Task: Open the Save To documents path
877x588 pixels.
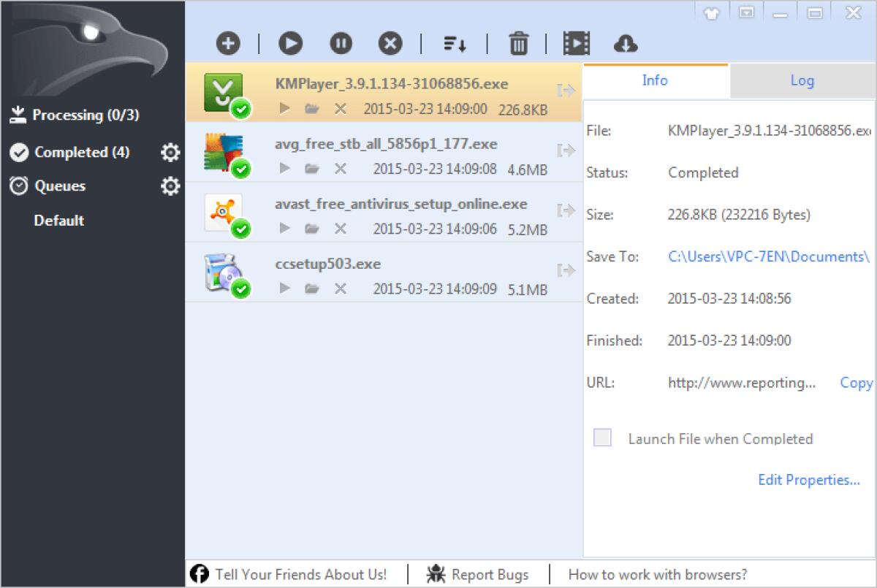Action: coord(769,256)
